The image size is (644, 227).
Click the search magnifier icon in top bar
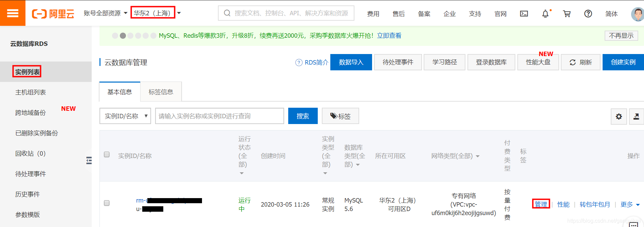click(x=227, y=13)
